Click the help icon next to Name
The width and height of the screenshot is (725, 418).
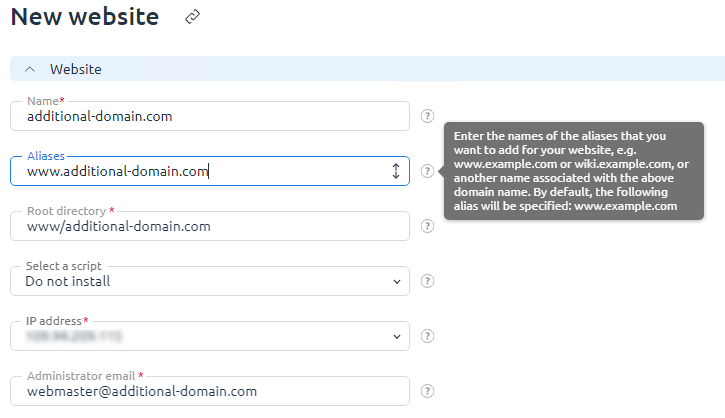tap(427, 116)
